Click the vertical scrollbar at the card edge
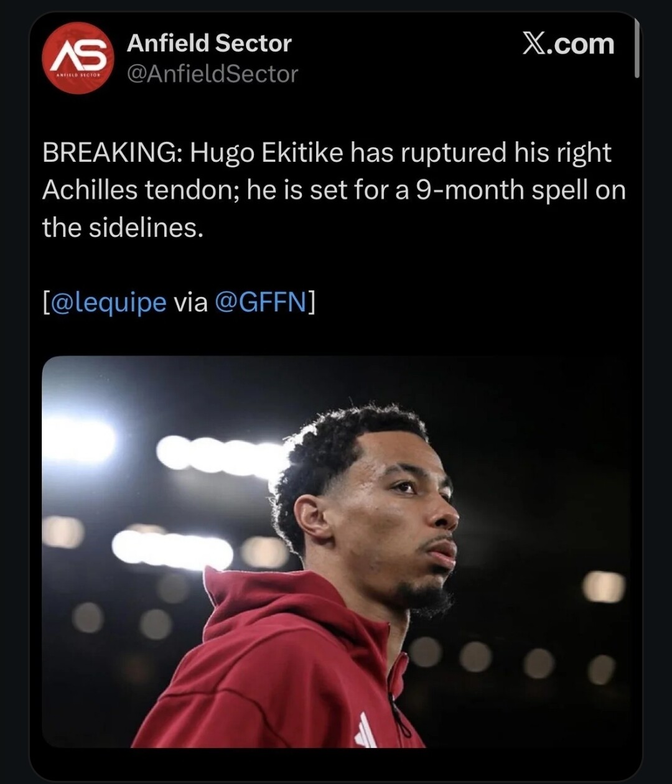This screenshot has width=672, height=784. (x=637, y=49)
